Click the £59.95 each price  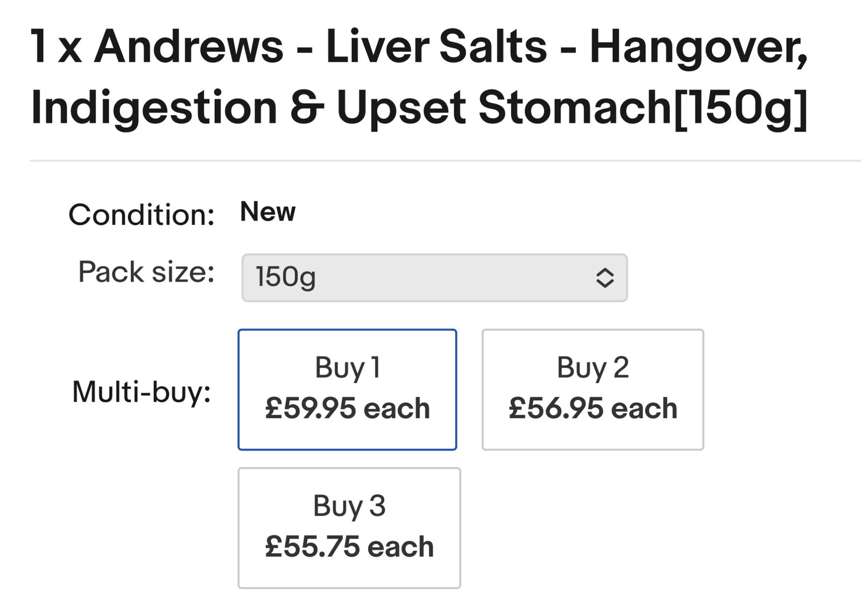point(348,409)
